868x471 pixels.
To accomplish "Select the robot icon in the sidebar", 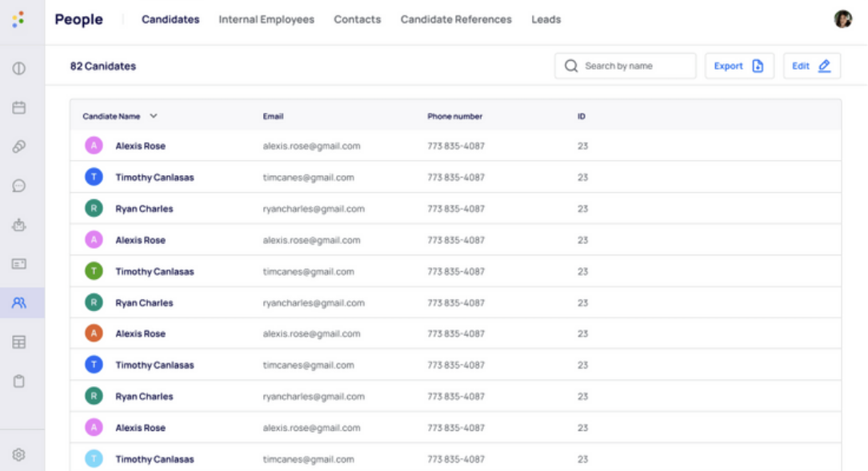I will 19,225.
